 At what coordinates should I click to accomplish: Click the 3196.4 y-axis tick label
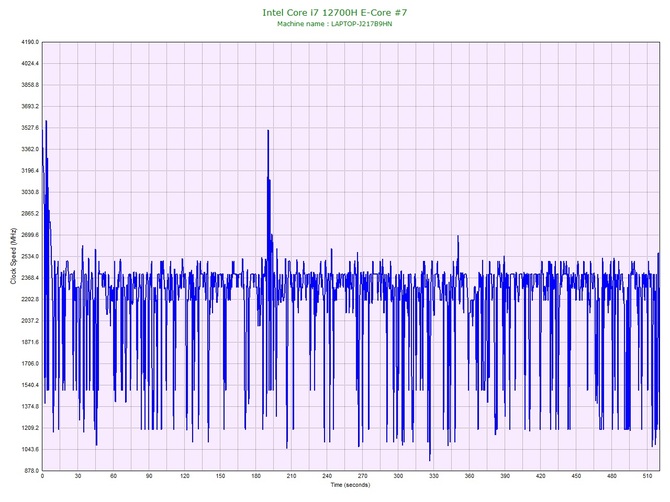(30, 171)
